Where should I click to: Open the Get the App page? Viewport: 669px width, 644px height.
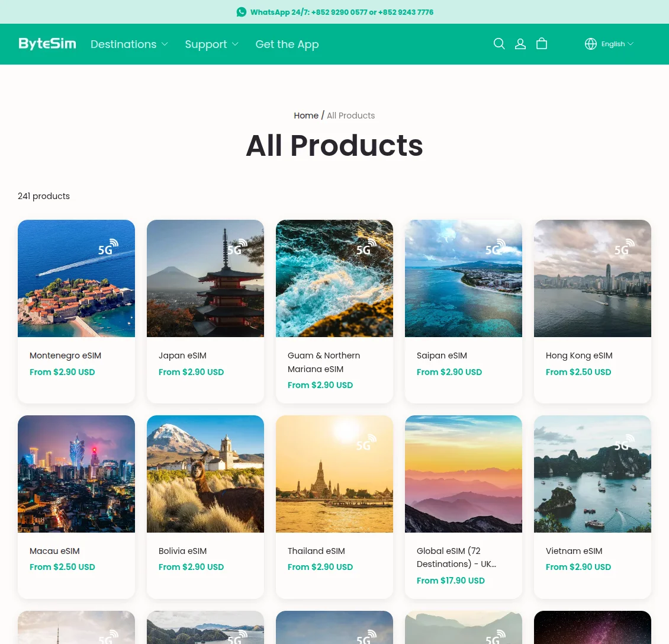[x=287, y=44]
